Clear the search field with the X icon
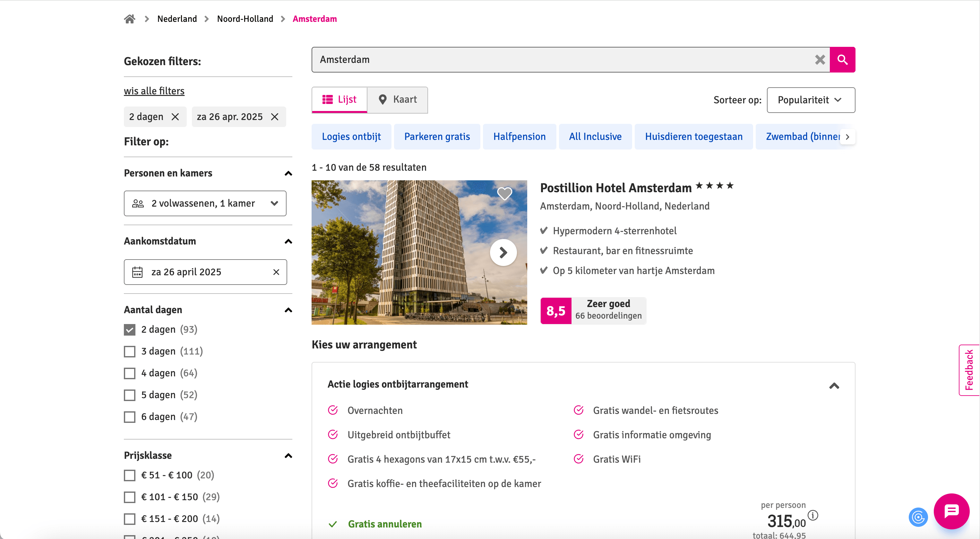 (820, 59)
